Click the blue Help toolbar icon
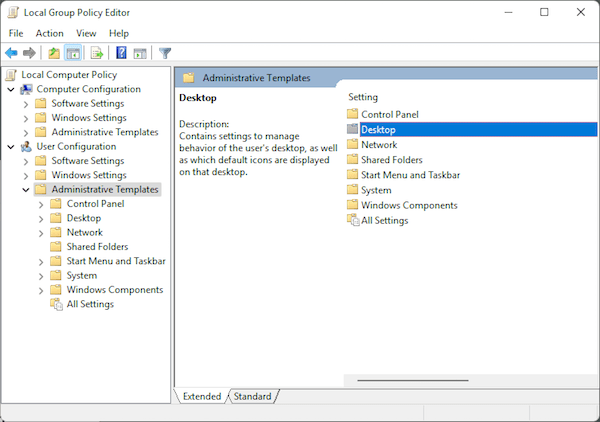The image size is (600, 422). pyautogui.click(x=121, y=53)
